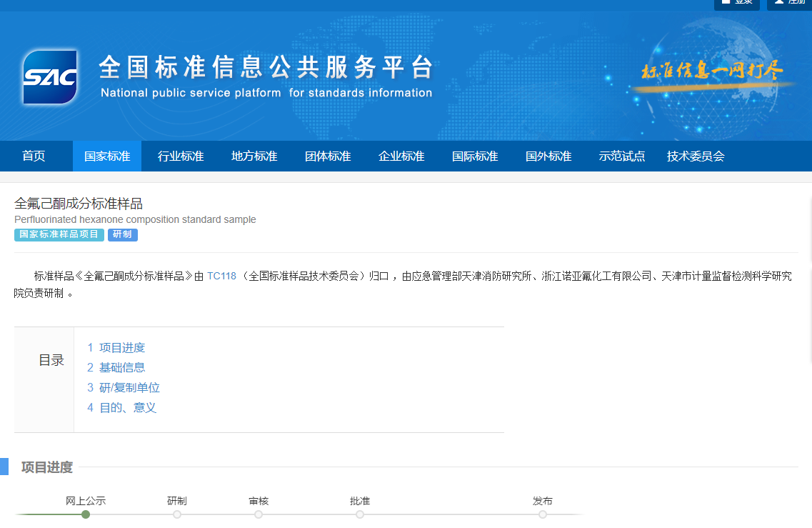The height and width of the screenshot is (528, 812).
Task: Jump to 基础信息 in table of contents
Action: (121, 367)
